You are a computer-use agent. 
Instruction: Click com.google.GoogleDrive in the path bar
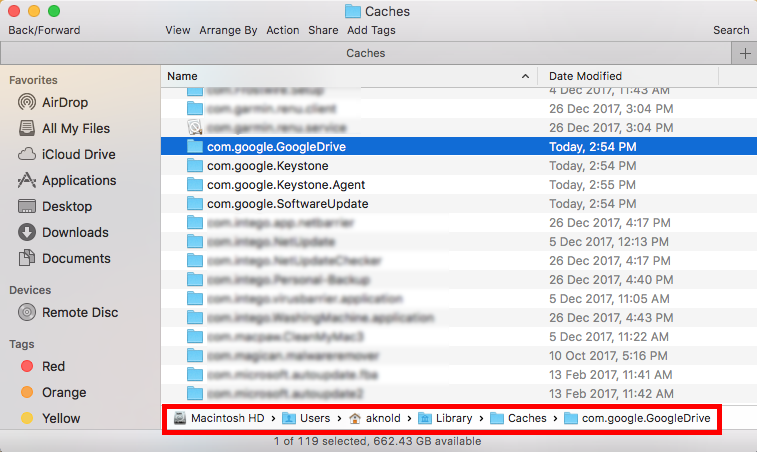tap(637, 418)
